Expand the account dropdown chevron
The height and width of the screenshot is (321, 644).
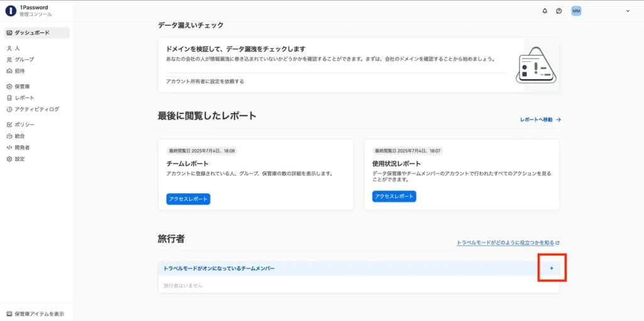(628, 11)
